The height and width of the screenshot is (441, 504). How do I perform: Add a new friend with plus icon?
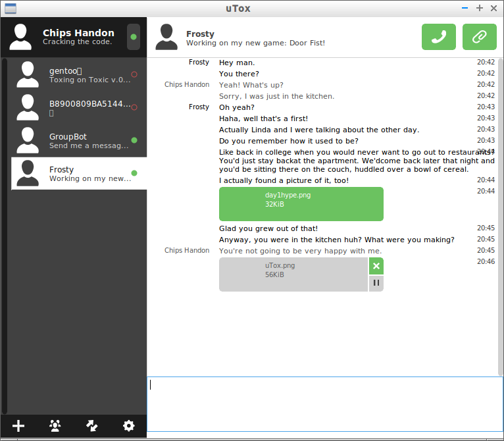(18, 426)
